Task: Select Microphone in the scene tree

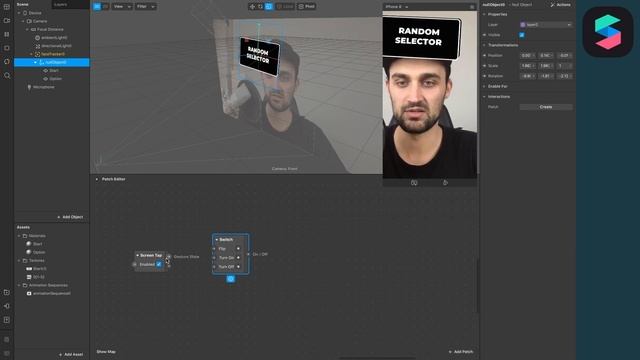Action: [x=41, y=87]
